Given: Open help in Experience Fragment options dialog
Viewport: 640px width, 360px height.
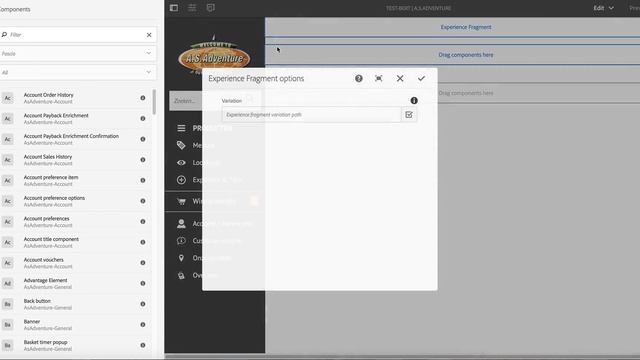Looking at the screenshot, I should click(358, 78).
